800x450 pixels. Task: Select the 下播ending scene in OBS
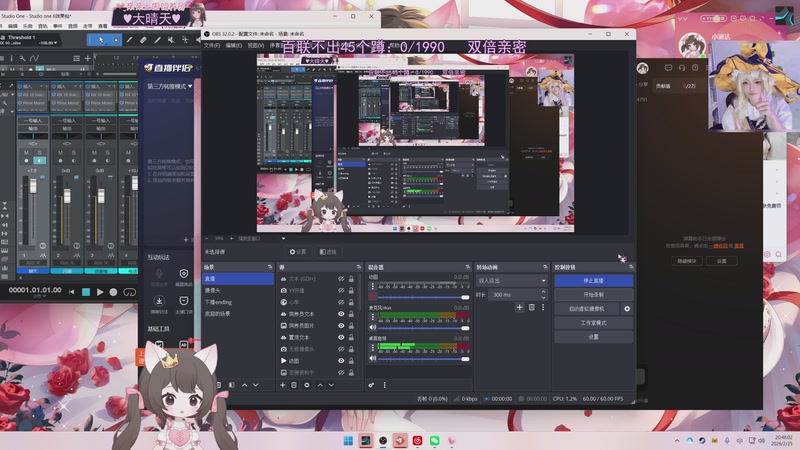[x=238, y=302]
